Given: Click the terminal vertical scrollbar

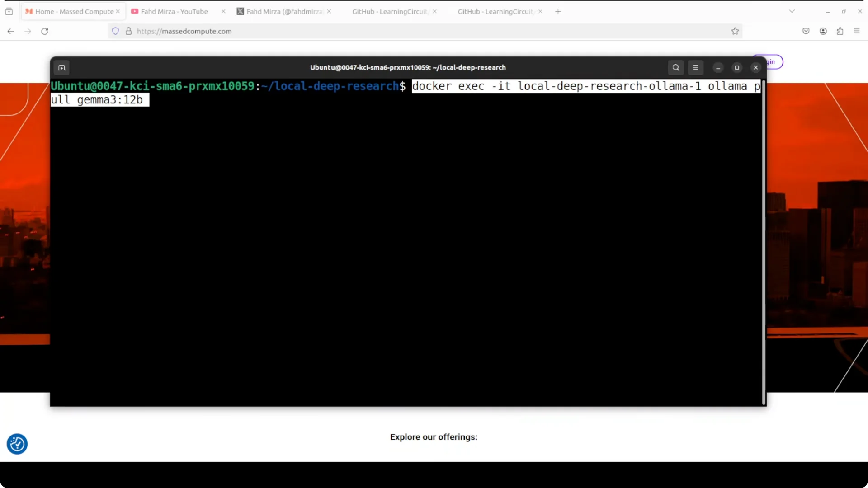Looking at the screenshot, I should point(764,242).
